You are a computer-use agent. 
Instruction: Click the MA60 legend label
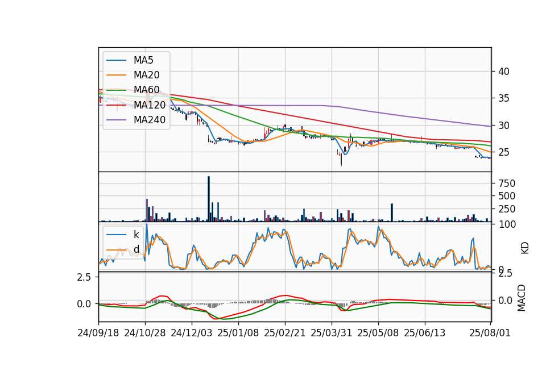pyautogui.click(x=147, y=90)
